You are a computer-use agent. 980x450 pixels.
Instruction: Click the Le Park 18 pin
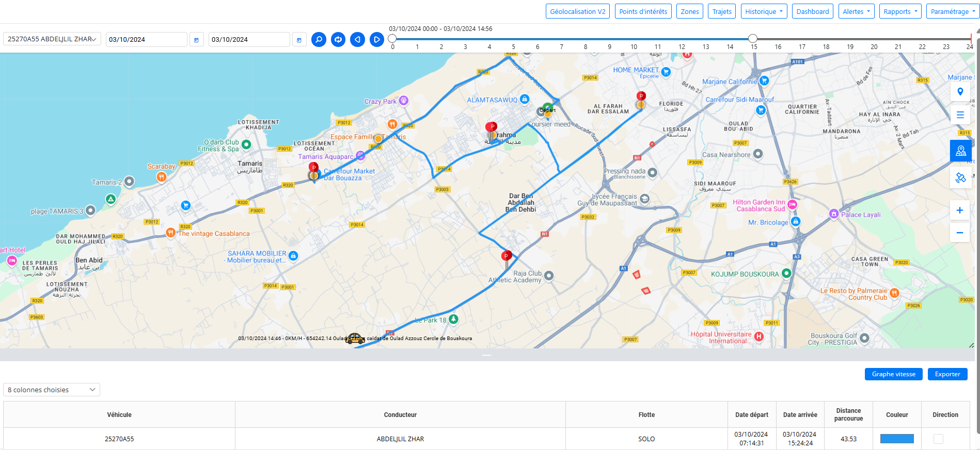tap(453, 319)
